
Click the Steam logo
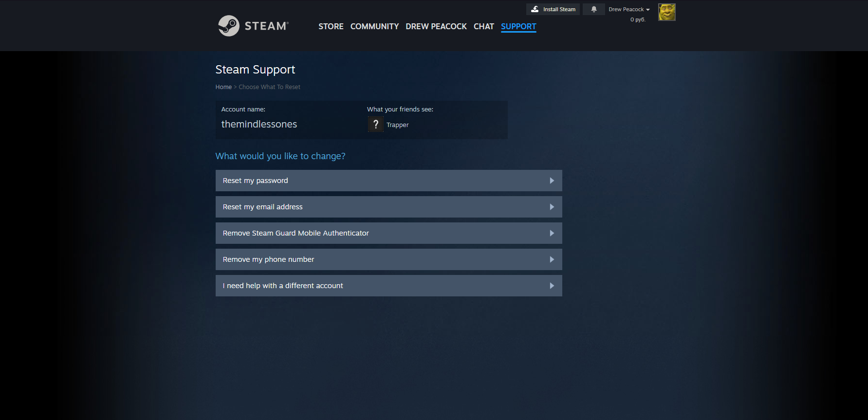pyautogui.click(x=253, y=26)
